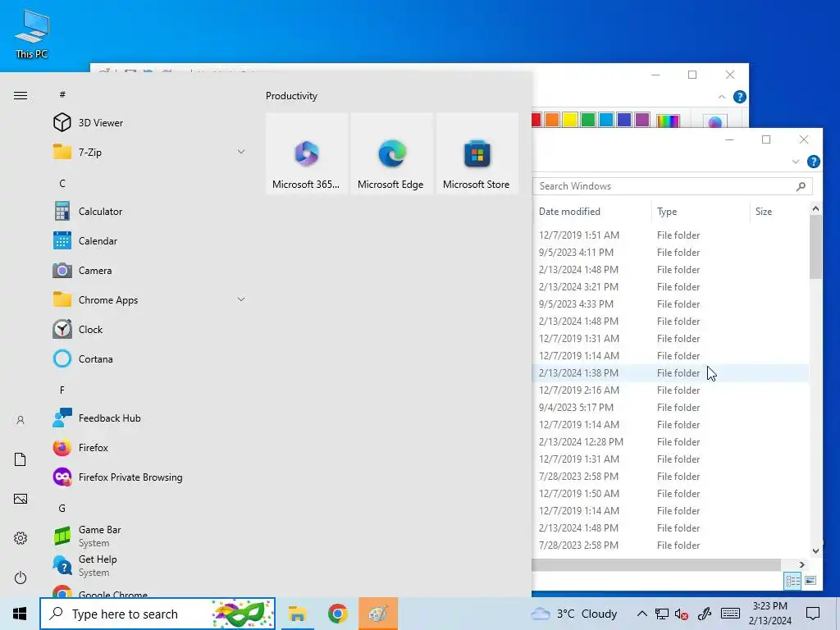This screenshot has height=630, width=840.
Task: Click the muted volume tray icon
Action: (682, 614)
